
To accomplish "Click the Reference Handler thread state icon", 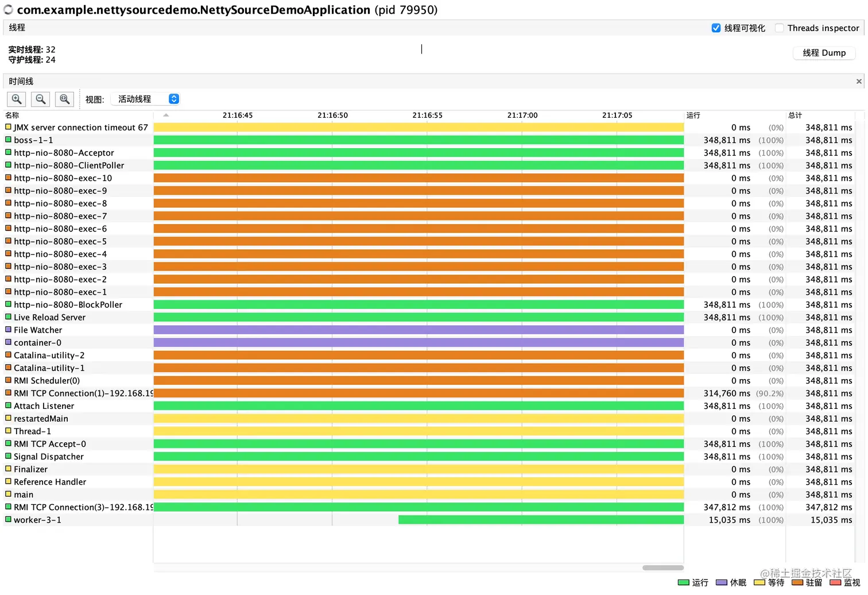I will click(x=8, y=481).
